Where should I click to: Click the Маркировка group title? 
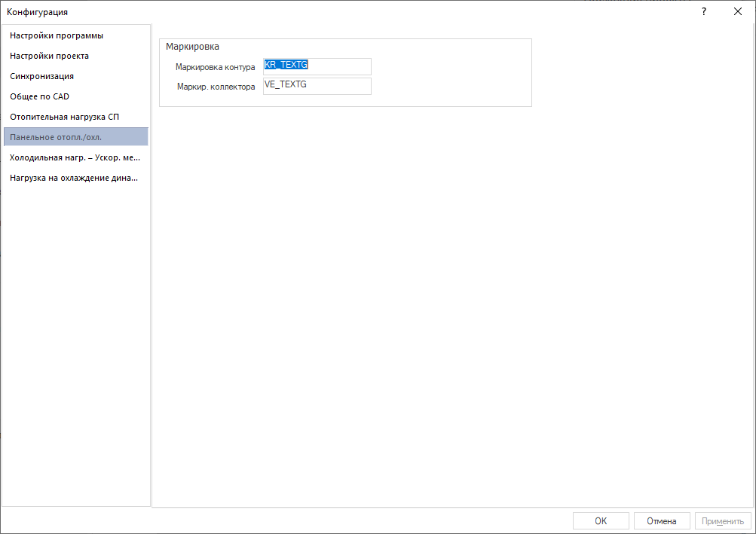coord(192,47)
